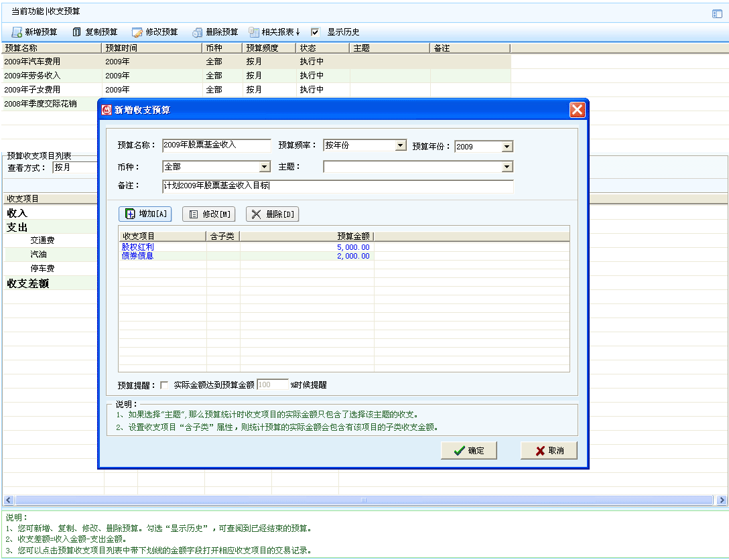Click the 增加[A] add item button
This screenshot has width=729, height=560.
point(145,214)
